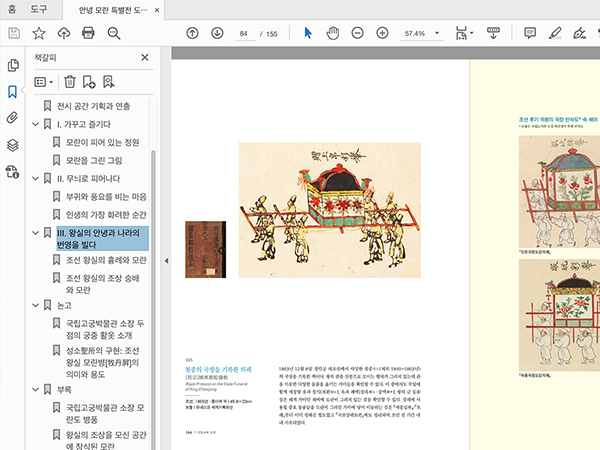The height and width of the screenshot is (450, 600).
Task: Open the Bookmarks panel icon in the sidebar
Action: 12,92
